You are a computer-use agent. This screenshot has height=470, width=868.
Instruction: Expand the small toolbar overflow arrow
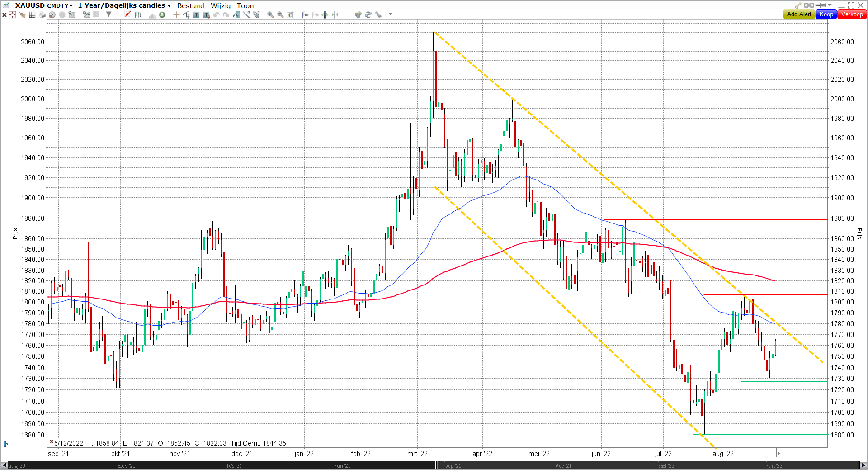click(390, 14)
